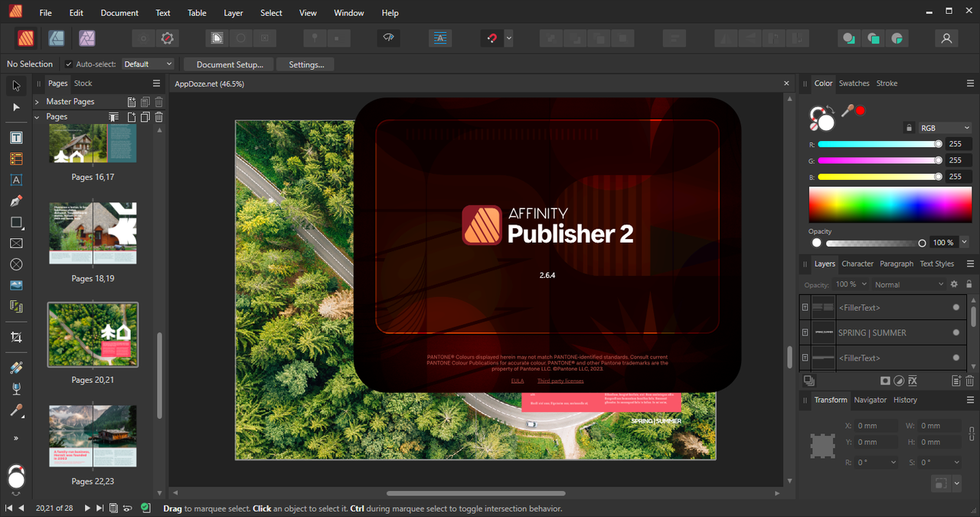The height and width of the screenshot is (517, 980).
Task: Select the Table tool
Action: coord(16,159)
